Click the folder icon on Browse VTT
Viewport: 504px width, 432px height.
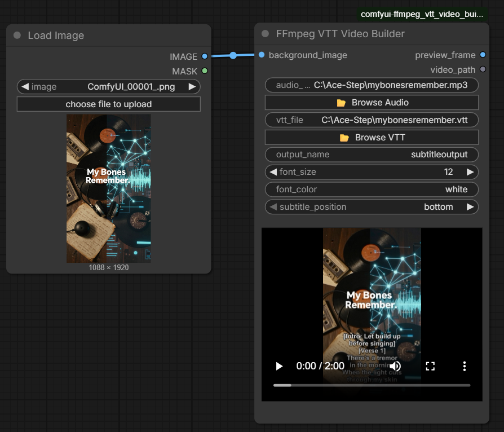click(x=344, y=138)
